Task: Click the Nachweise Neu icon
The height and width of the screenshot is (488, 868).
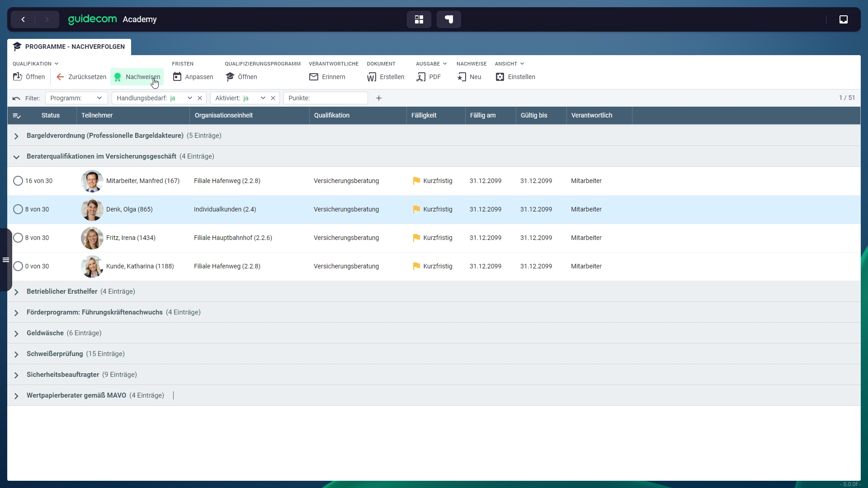Action: click(462, 77)
